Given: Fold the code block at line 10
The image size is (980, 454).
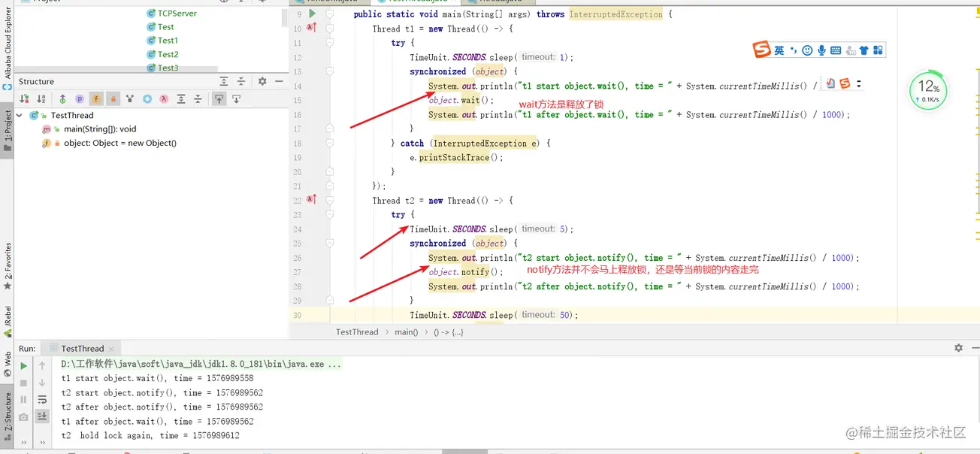Looking at the screenshot, I should pyautogui.click(x=329, y=29).
